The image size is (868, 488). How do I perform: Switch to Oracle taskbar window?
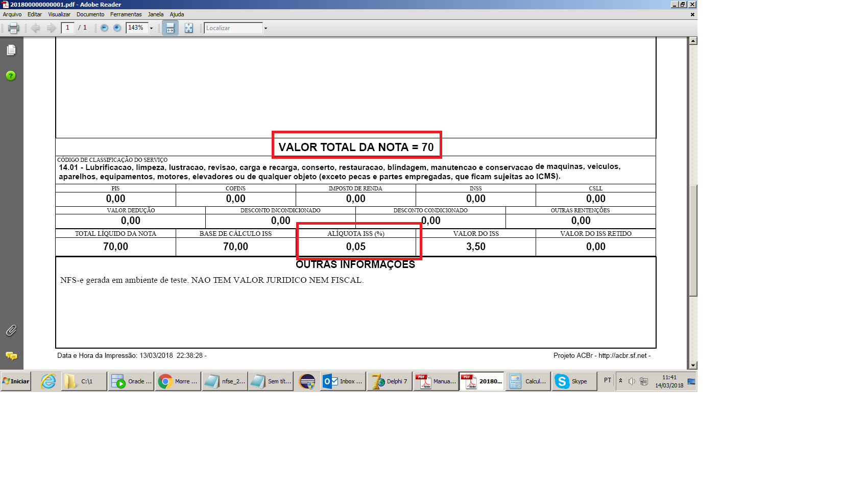click(131, 381)
